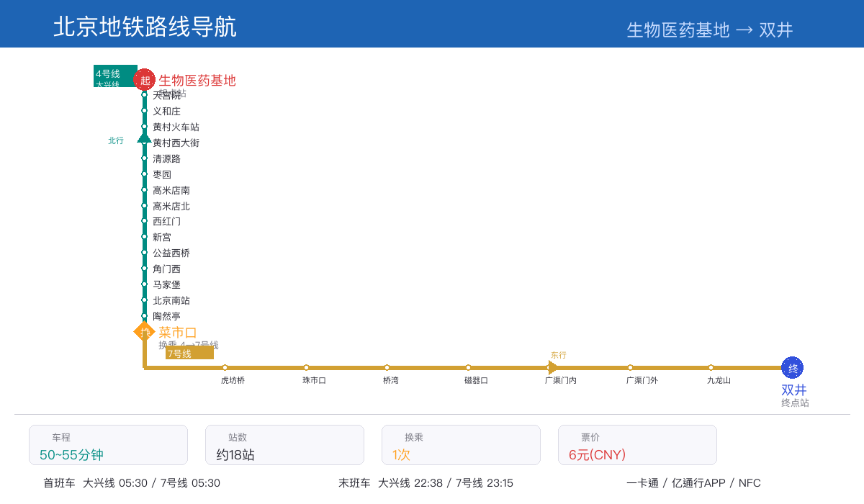Select 北京南站 in the station list
The height and width of the screenshot is (504, 864).
(171, 300)
